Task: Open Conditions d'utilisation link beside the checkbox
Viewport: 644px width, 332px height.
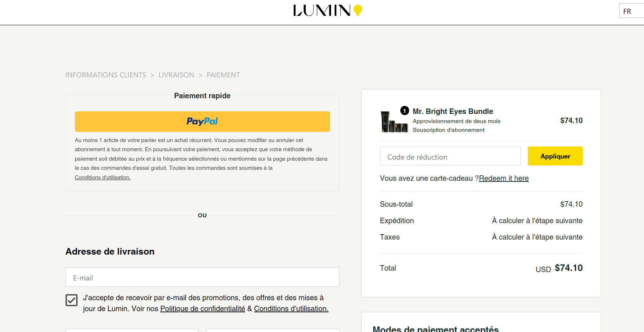Action: pyautogui.click(x=291, y=309)
